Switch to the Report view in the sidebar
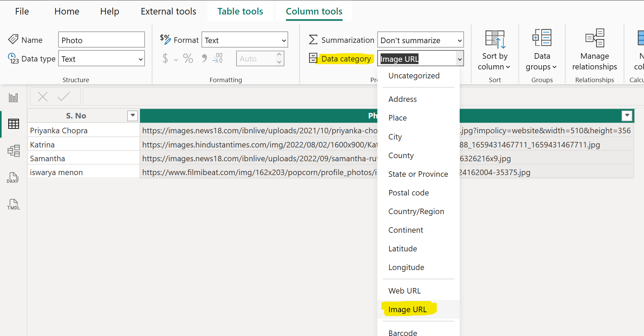 13,97
